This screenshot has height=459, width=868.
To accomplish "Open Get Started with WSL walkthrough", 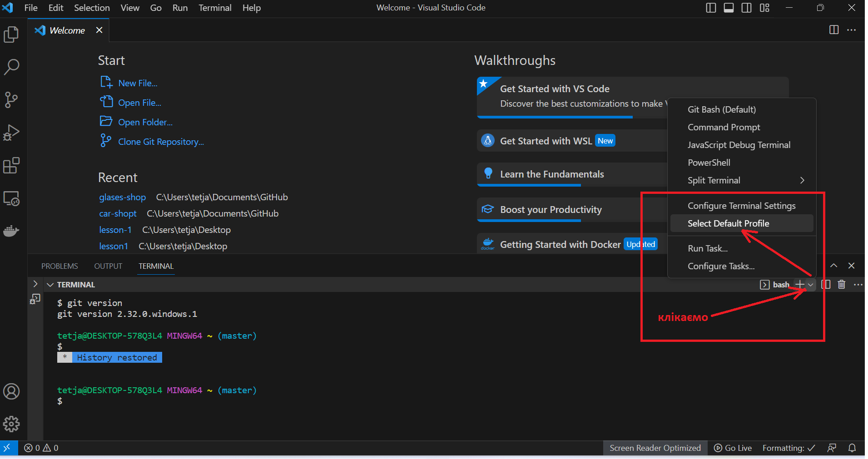I will point(572,141).
